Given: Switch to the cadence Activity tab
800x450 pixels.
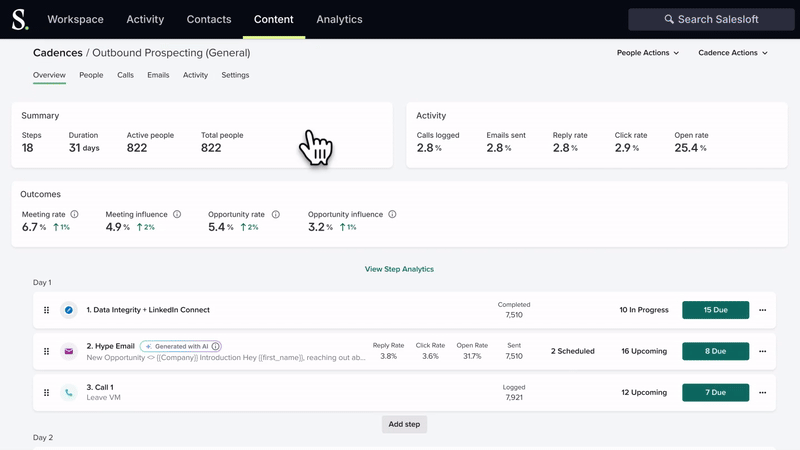Looking at the screenshot, I should (195, 75).
